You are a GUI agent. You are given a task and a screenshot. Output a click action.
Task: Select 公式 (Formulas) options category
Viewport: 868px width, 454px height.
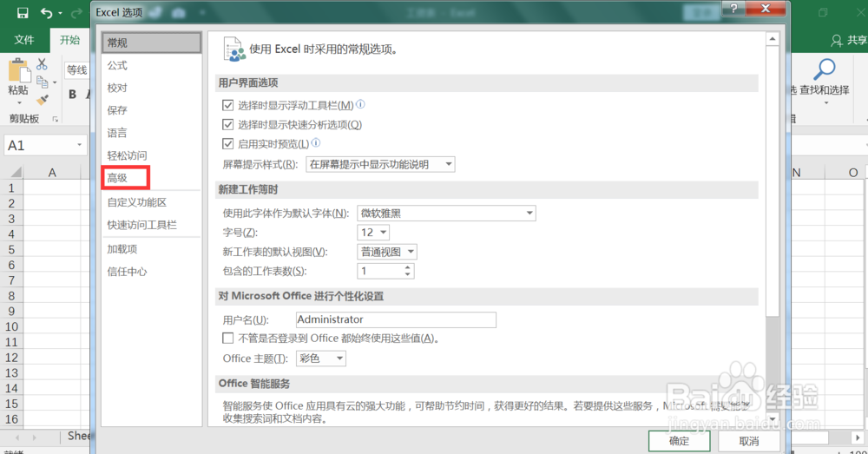pyautogui.click(x=151, y=65)
